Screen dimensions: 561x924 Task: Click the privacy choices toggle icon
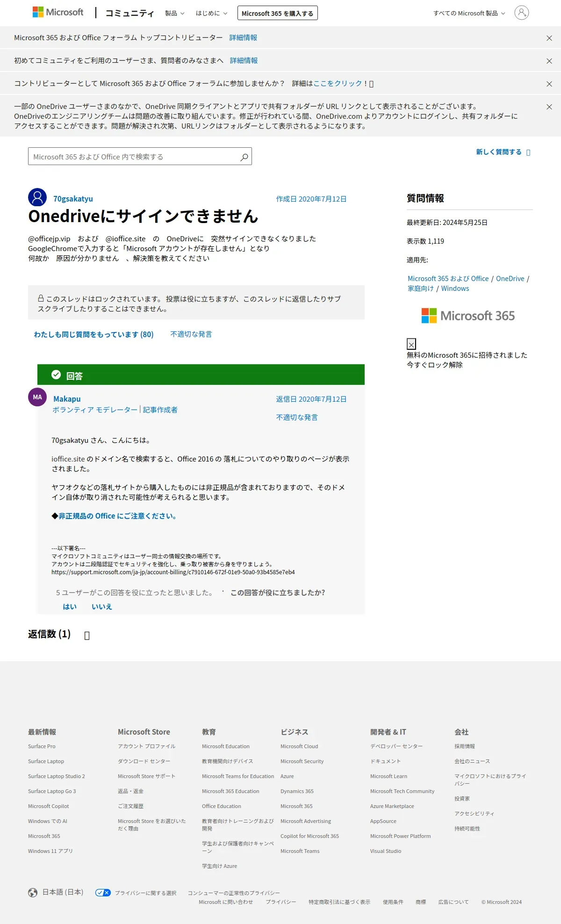click(x=103, y=893)
